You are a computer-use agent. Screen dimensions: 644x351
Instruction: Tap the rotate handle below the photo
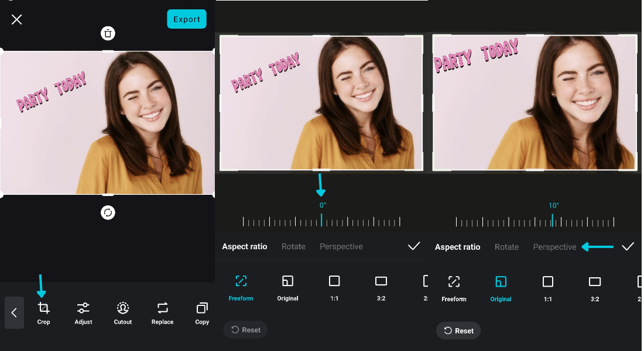click(108, 213)
